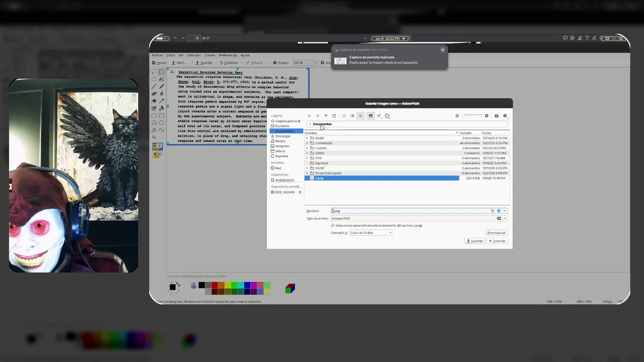
Task: Sort by Fecha column
Action: click(x=496, y=133)
